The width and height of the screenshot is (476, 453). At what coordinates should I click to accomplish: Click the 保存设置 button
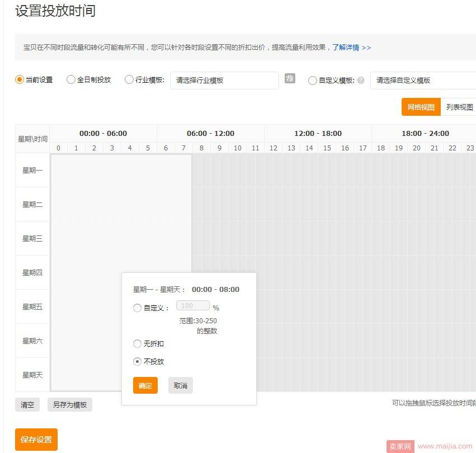36,440
